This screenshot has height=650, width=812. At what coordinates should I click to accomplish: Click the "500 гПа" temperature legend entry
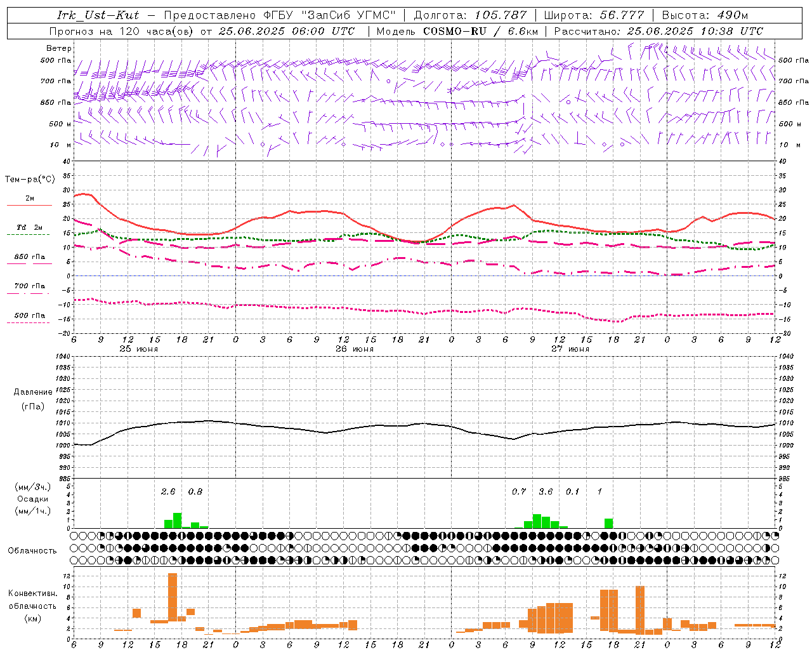tap(30, 315)
